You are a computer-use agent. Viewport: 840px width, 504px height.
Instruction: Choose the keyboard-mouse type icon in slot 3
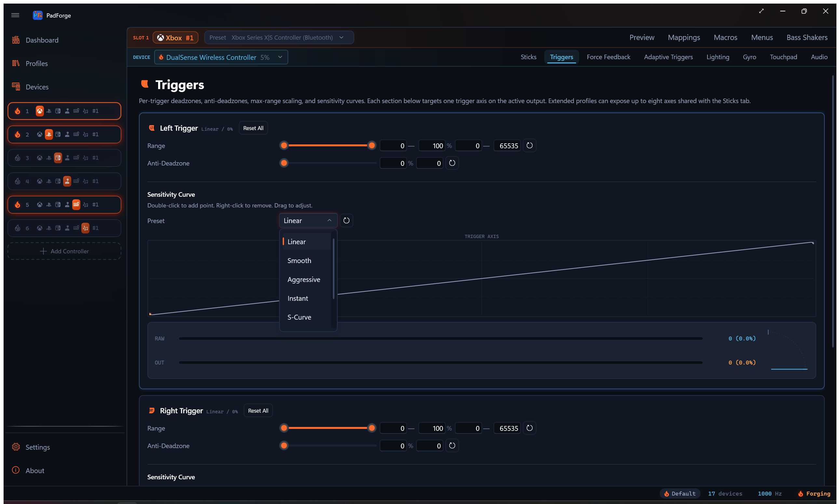click(76, 158)
